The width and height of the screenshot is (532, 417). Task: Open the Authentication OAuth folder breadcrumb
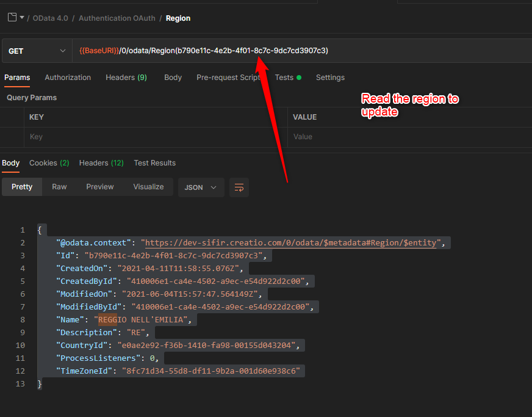(x=117, y=18)
